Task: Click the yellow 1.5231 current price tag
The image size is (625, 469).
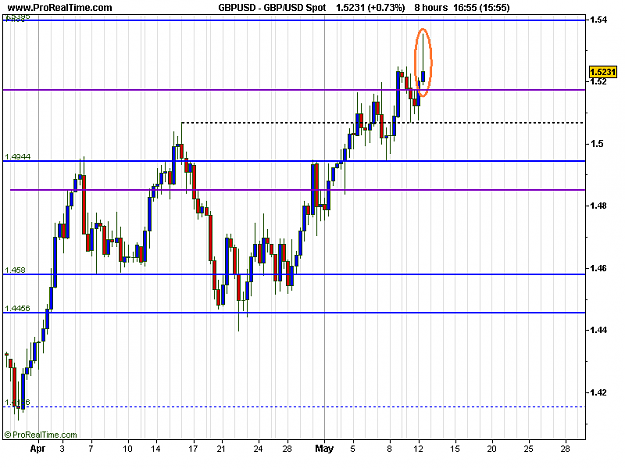Action: tap(603, 72)
